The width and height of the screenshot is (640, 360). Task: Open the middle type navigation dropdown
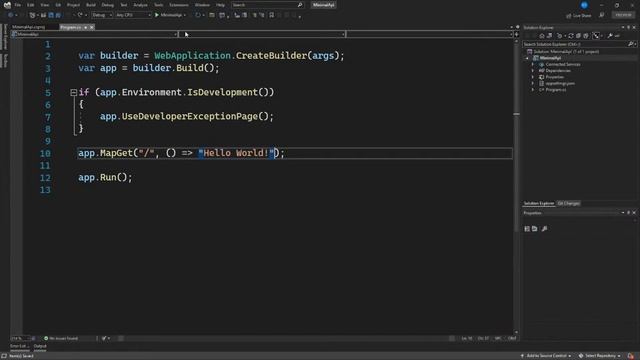click(262, 34)
